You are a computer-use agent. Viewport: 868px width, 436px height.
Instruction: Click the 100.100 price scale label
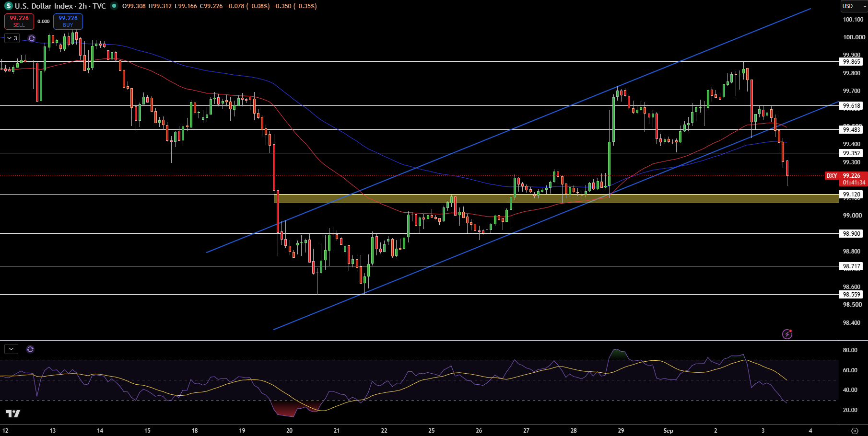[853, 20]
